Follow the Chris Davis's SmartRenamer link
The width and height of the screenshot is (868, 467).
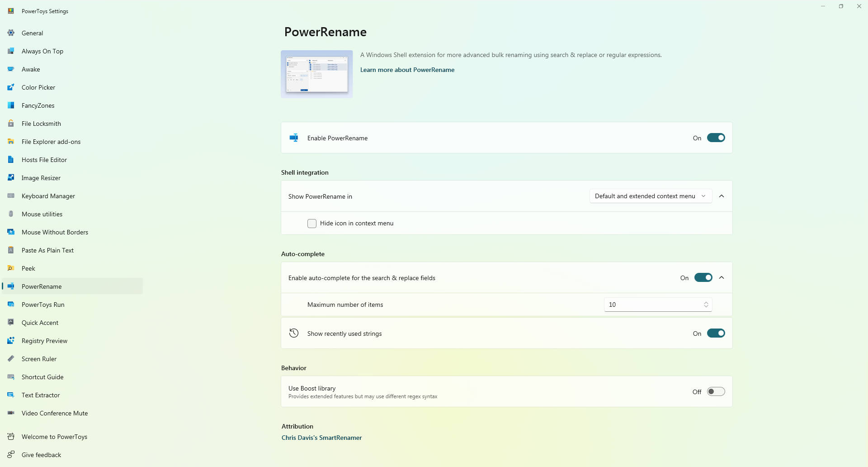click(321, 438)
